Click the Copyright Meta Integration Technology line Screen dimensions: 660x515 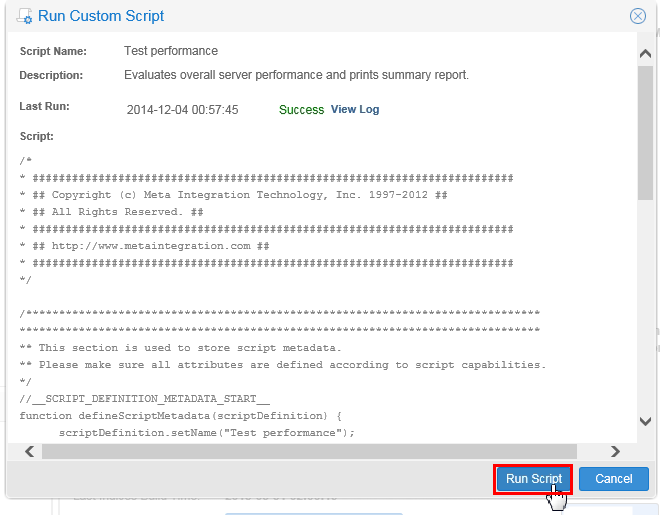click(233, 195)
